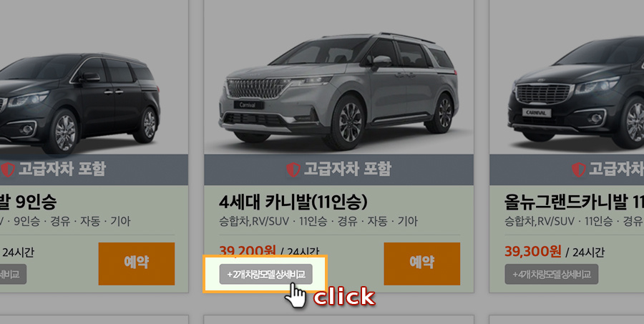Open the 9인승 card title link

click(28, 202)
